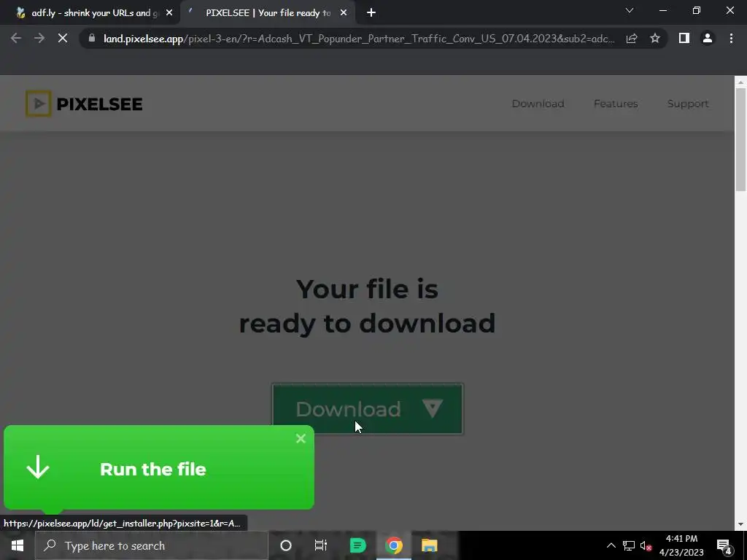Dismiss the Run the file popup
This screenshot has width=747, height=560.
tap(301, 438)
